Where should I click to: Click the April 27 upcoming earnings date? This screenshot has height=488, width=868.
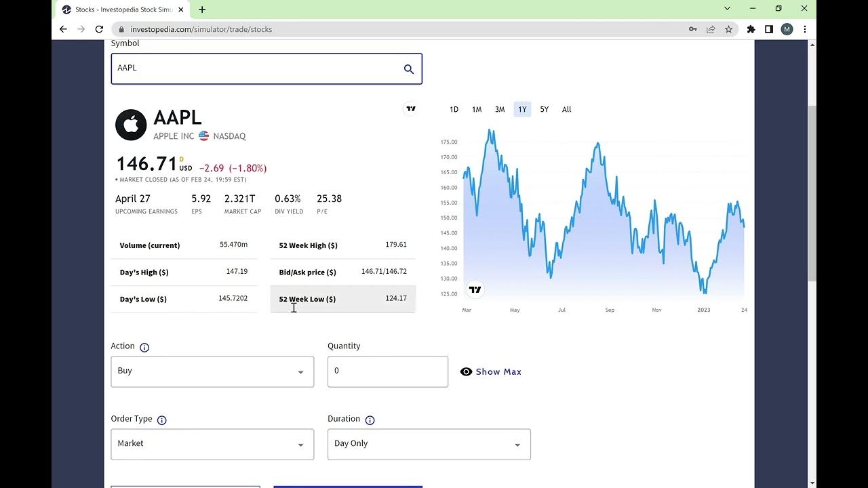133,199
